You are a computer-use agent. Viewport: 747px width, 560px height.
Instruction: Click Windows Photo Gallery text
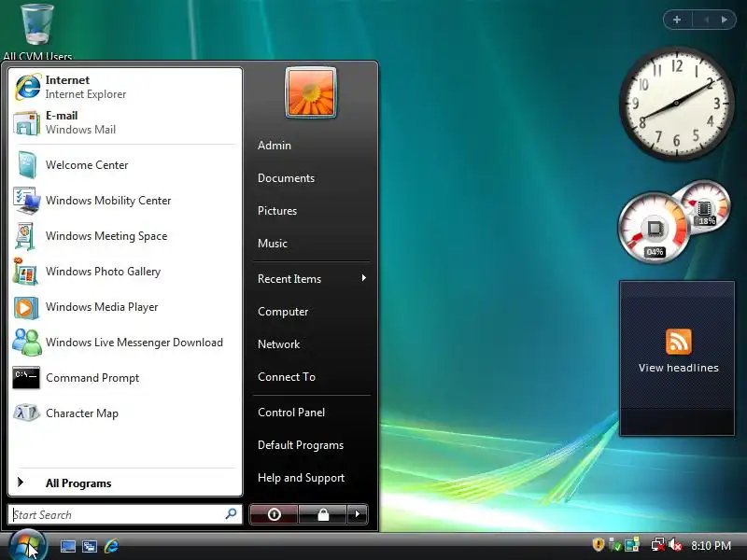103,272
